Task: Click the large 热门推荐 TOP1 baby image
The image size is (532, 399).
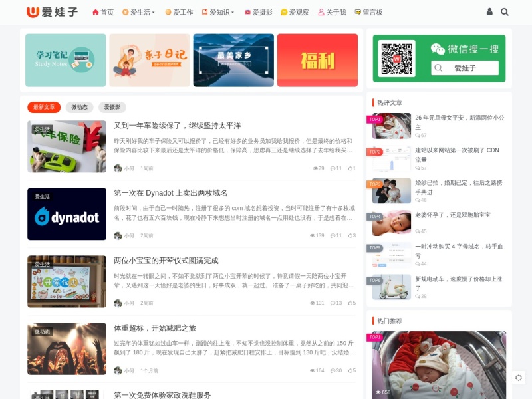Action: pyautogui.click(x=439, y=365)
